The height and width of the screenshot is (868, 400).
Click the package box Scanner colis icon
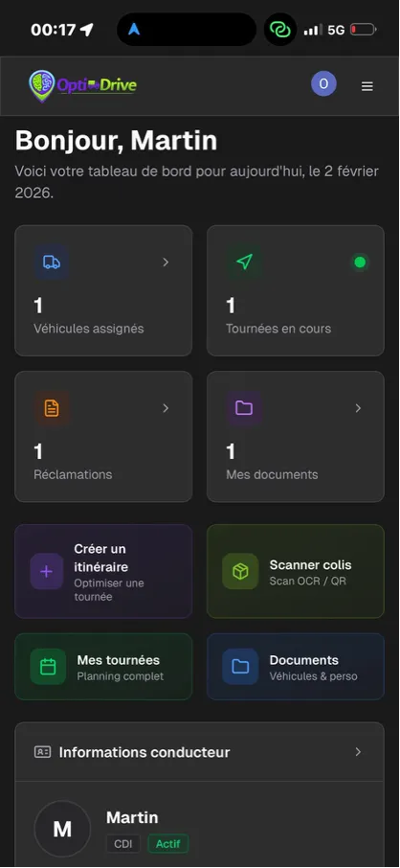pyautogui.click(x=240, y=571)
